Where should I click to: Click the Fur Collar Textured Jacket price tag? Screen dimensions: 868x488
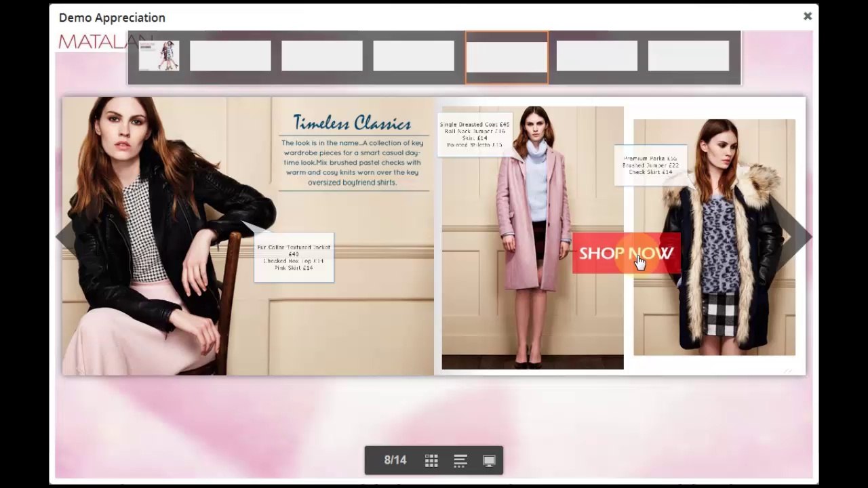tap(294, 258)
